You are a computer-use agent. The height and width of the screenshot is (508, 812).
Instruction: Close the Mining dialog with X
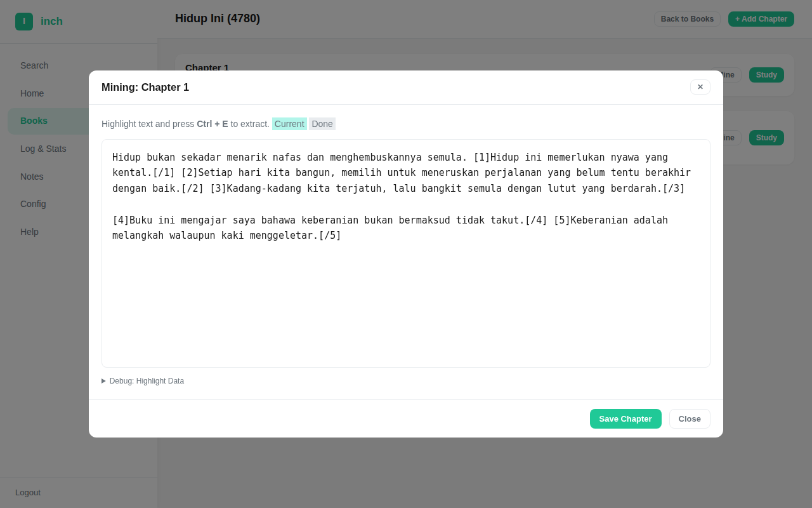pos(700,87)
